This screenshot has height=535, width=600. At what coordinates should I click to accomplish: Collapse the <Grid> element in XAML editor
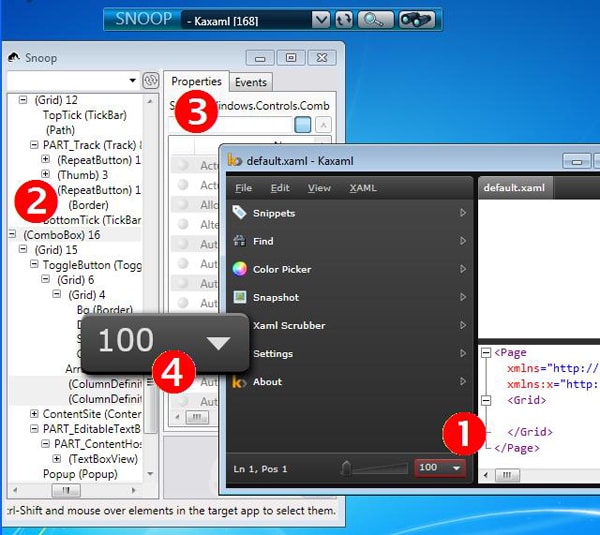[486, 400]
